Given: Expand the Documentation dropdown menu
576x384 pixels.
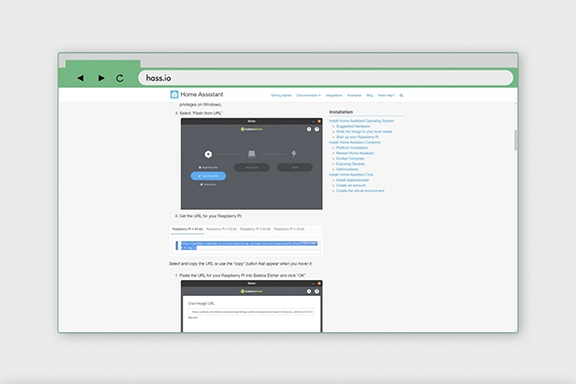Looking at the screenshot, I should pos(309,95).
